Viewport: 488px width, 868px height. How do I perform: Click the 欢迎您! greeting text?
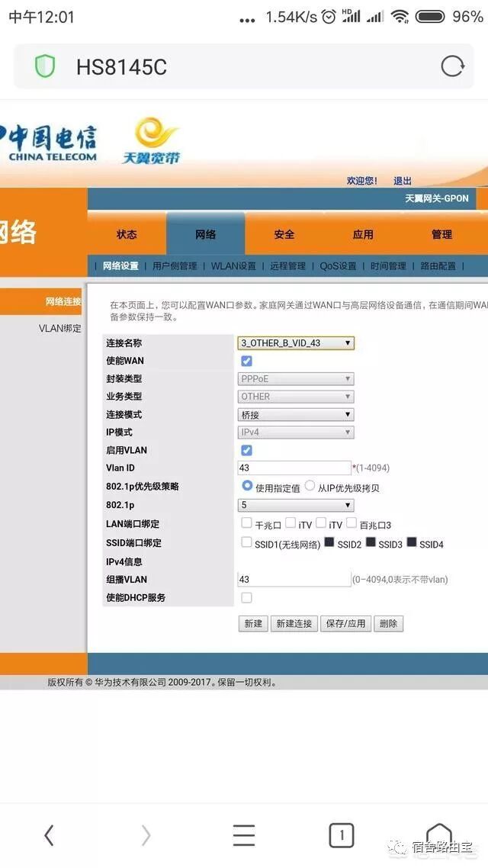[x=362, y=181]
